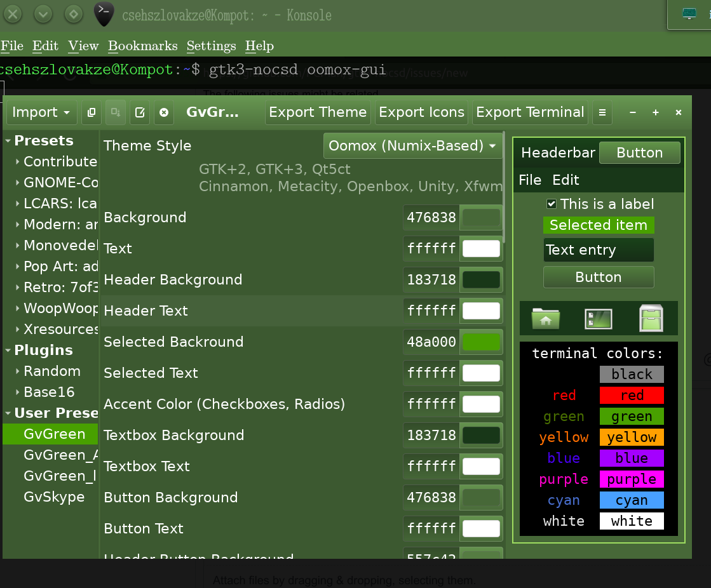Open the Textbox Background color swatch
The width and height of the screenshot is (711, 588).
point(481,435)
